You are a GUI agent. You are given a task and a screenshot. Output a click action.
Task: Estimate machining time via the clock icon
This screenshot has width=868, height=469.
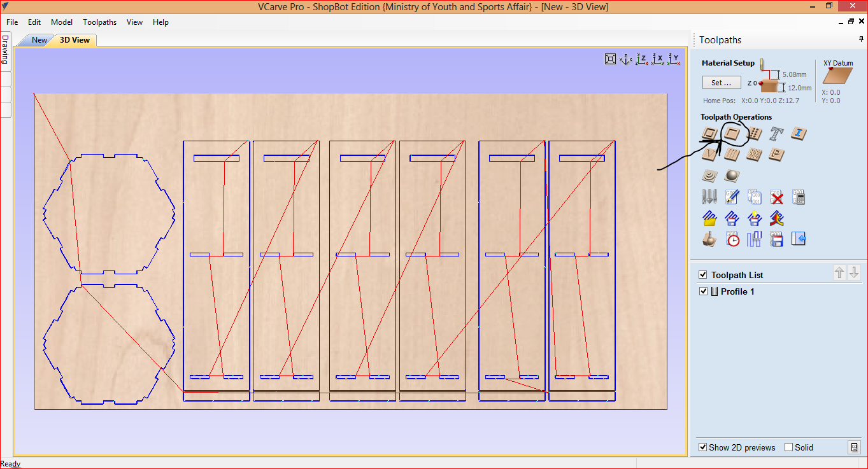pyautogui.click(x=732, y=239)
